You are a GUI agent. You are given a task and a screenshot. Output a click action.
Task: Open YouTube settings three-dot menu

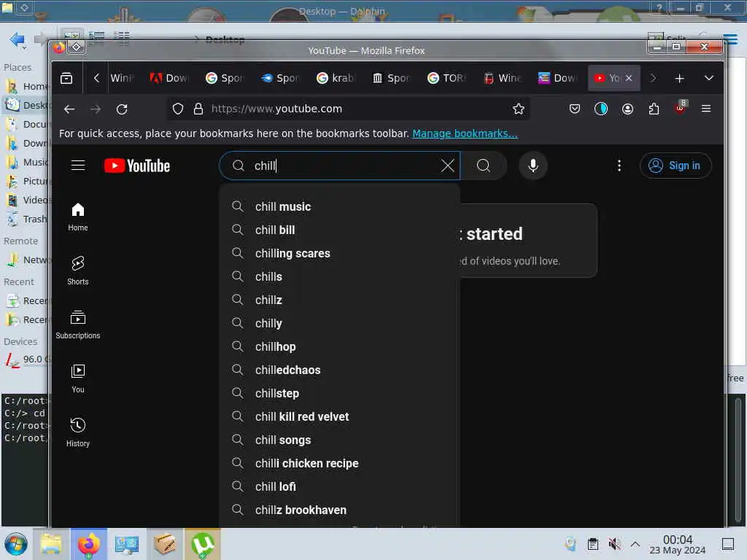click(619, 166)
